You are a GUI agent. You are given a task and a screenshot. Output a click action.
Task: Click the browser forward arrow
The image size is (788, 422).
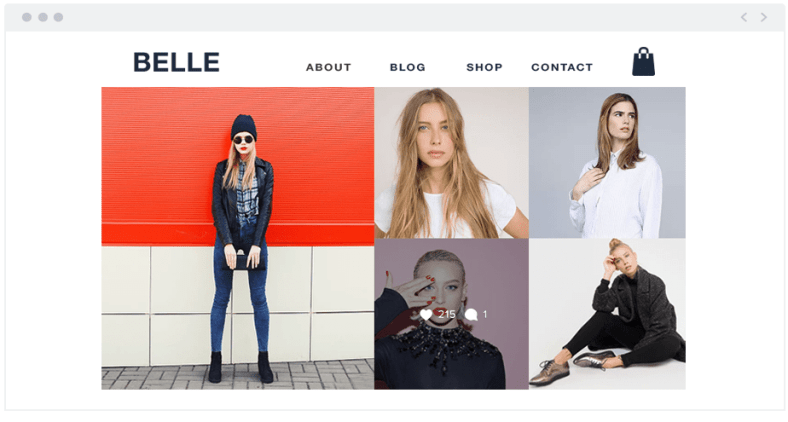764,17
